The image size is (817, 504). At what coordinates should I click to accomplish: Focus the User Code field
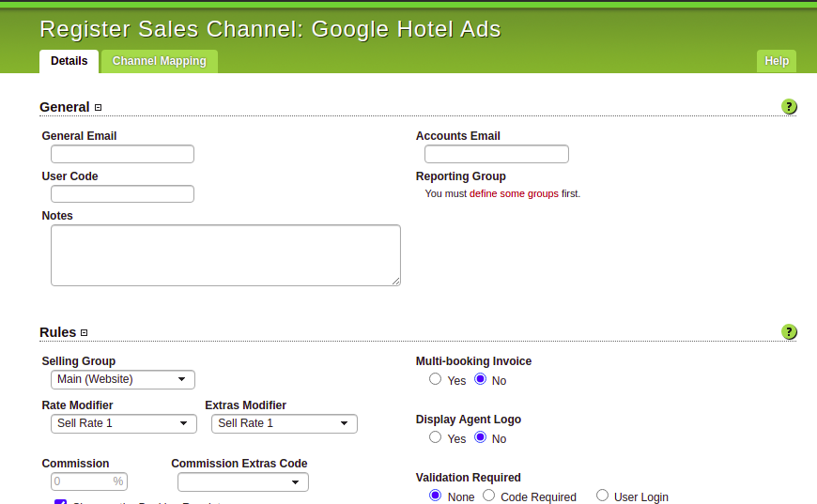[122, 193]
